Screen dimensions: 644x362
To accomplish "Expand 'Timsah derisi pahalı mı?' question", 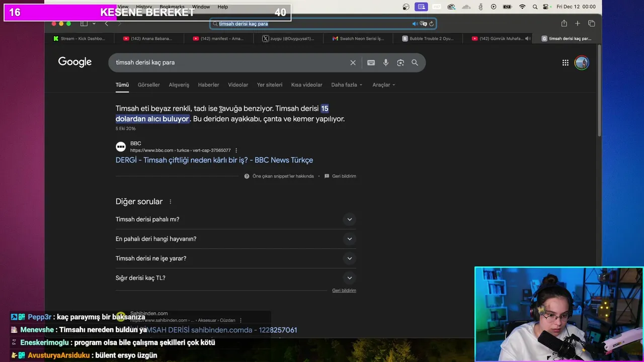I will pos(235,219).
